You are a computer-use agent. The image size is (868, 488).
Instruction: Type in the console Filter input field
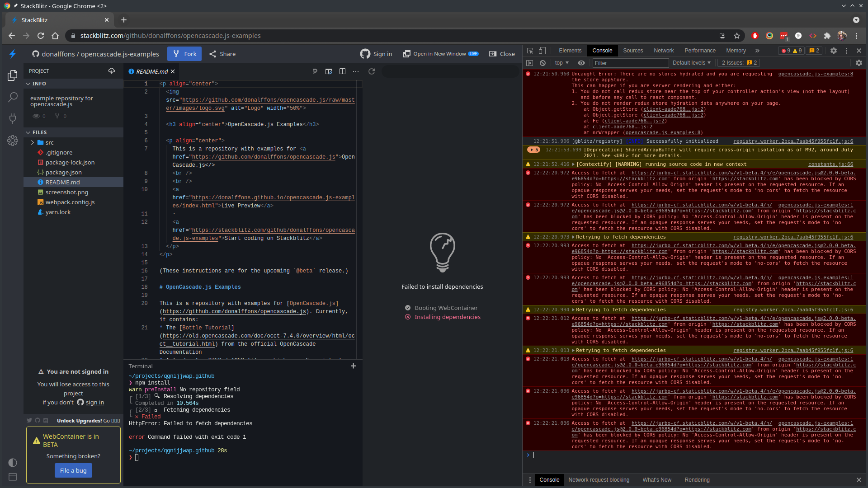coord(631,63)
